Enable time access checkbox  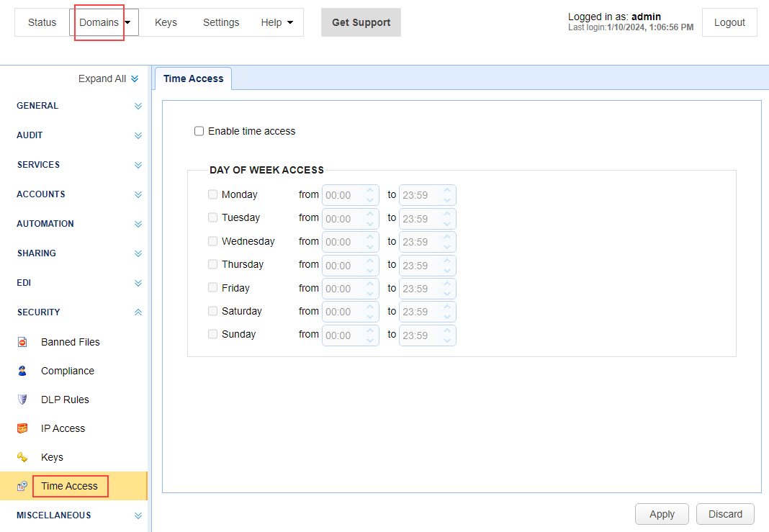pyautogui.click(x=199, y=131)
